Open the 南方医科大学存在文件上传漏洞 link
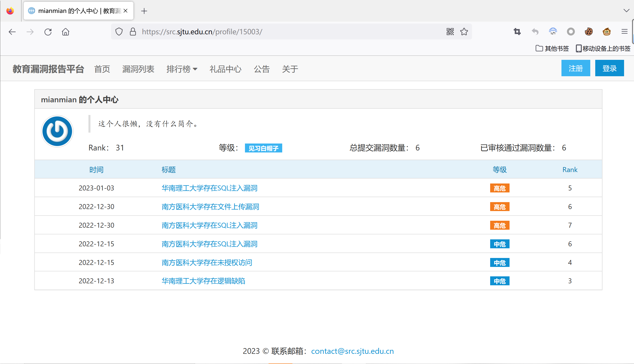Image resolution: width=634 pixels, height=364 pixels. (x=210, y=207)
